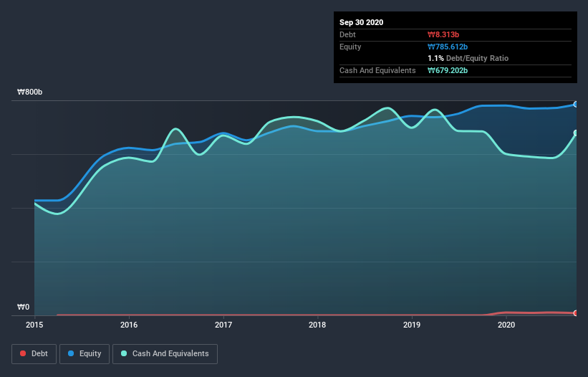Click the ₩785.612b equity value

coord(448,47)
